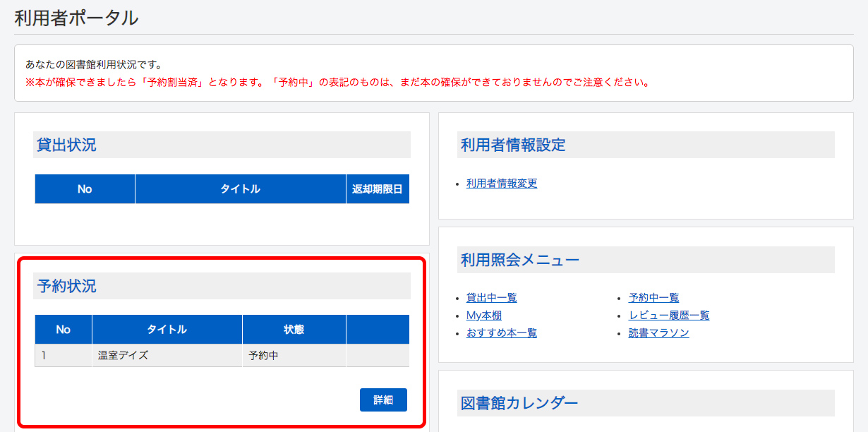This screenshot has height=432, width=868.
Task: Open the 読書マラソン link
Action: (x=658, y=333)
